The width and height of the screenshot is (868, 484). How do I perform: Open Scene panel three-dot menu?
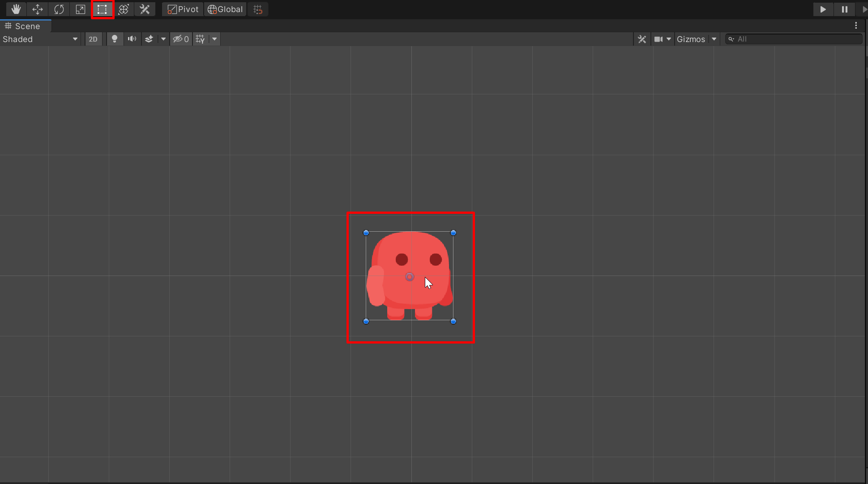[x=856, y=26]
